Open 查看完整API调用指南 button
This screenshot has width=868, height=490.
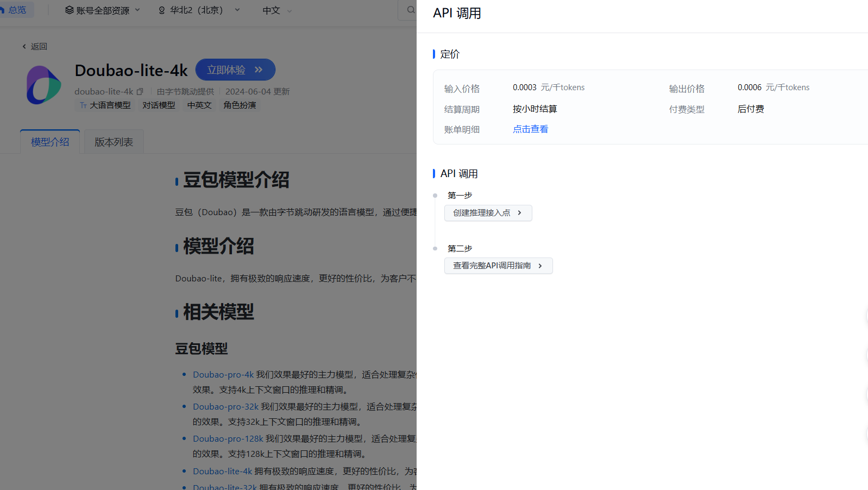click(499, 266)
